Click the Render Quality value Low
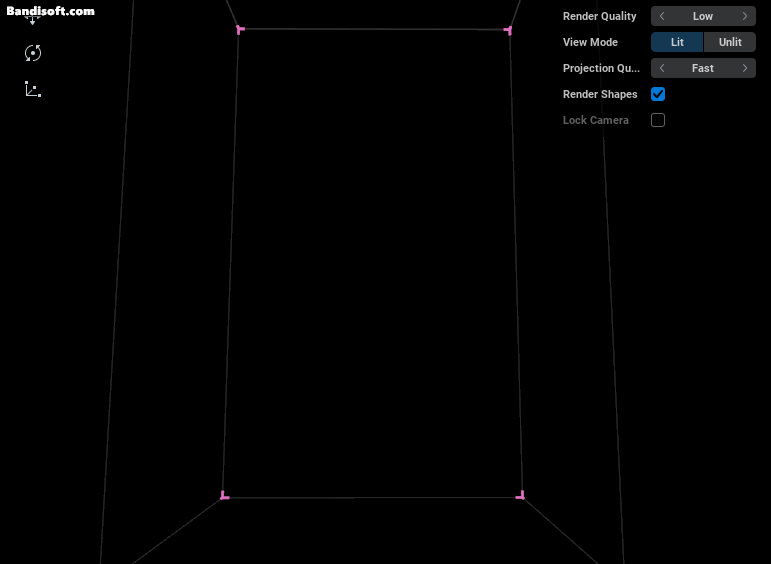 tap(703, 16)
